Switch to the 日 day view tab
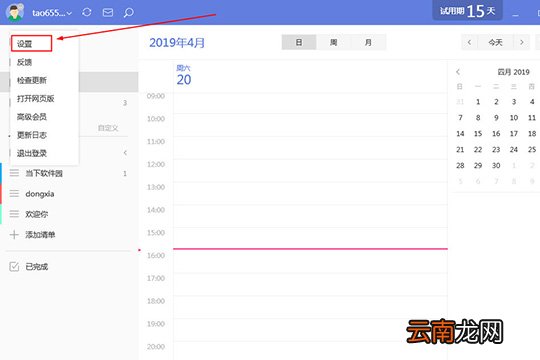Screen dimensions: 540x360 (x=299, y=42)
